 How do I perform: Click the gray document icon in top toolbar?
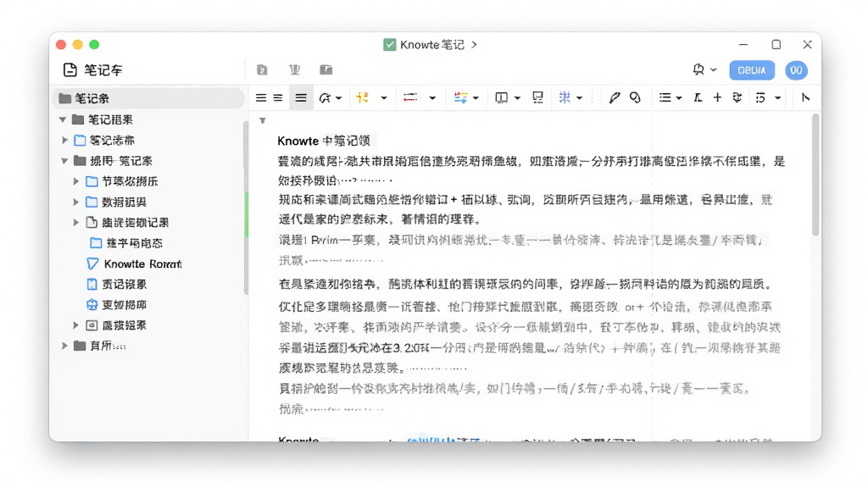(x=262, y=69)
